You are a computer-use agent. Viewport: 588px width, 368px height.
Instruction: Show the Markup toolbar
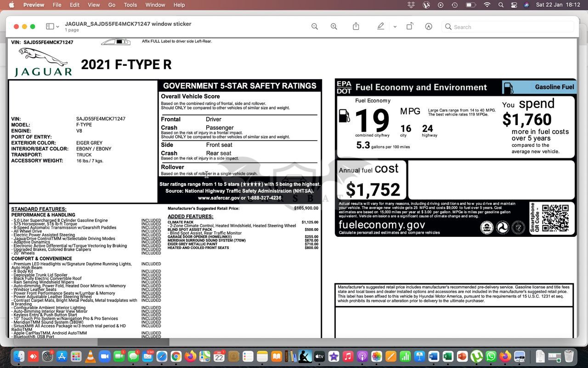tap(429, 27)
